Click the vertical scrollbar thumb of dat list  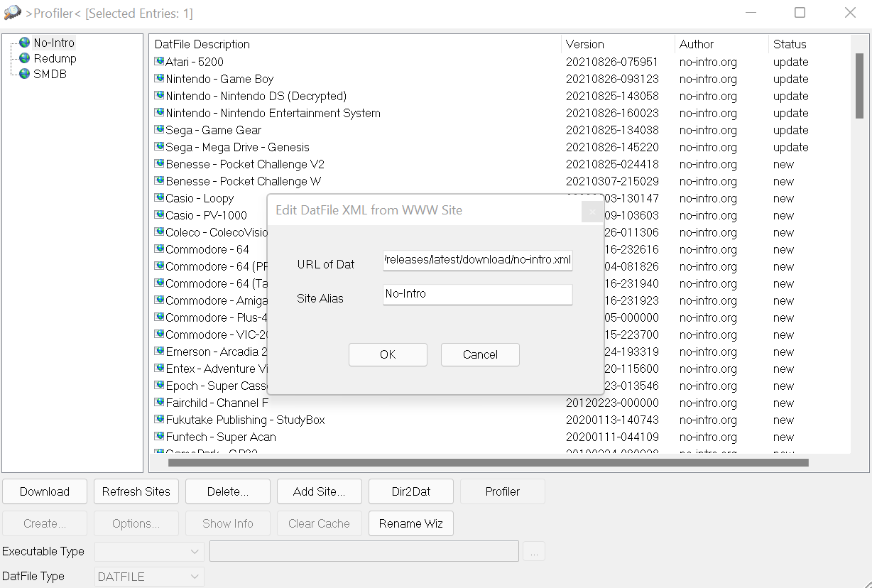859,85
